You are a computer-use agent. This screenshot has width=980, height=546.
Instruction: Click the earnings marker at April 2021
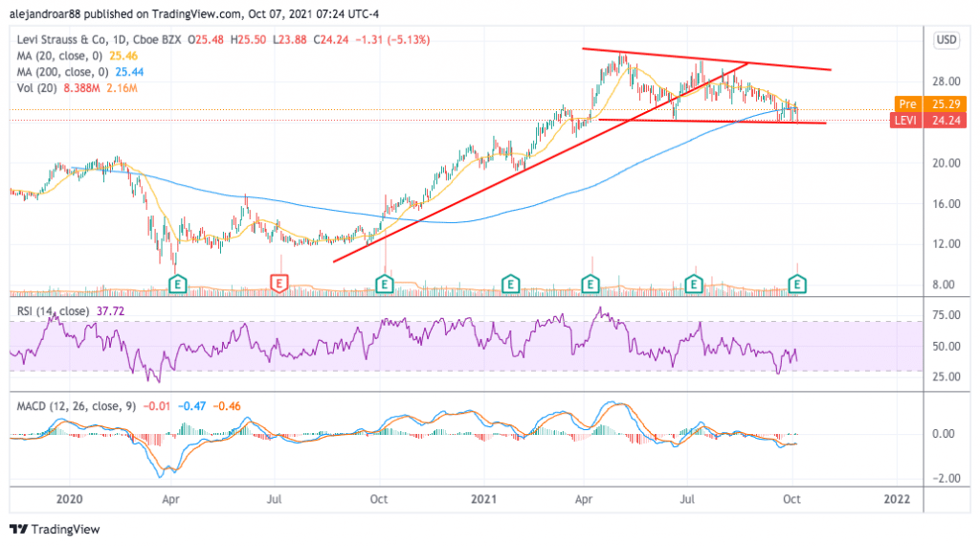point(590,284)
